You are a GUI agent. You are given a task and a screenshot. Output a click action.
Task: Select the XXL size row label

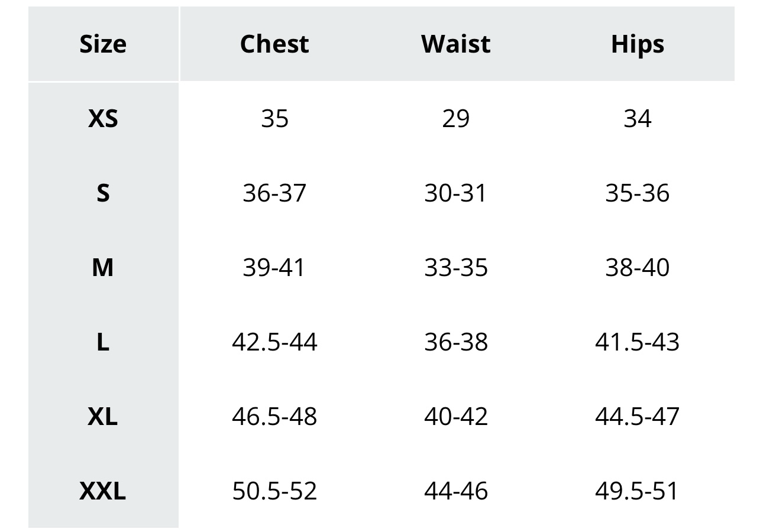pos(103,491)
